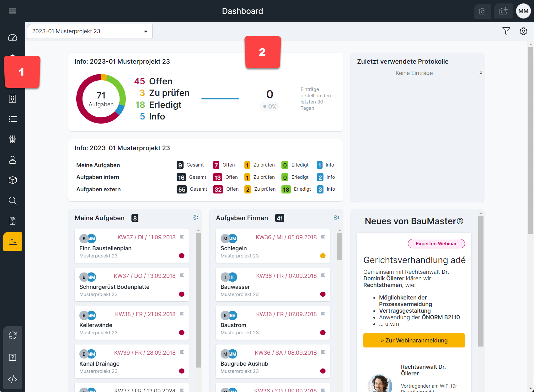
Task: Open settings gear of Meine Aufgaben panel
Action: coord(195,218)
